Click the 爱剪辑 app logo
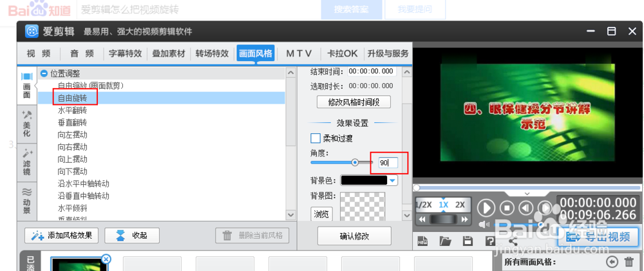This screenshot has height=271, width=644. (x=32, y=31)
